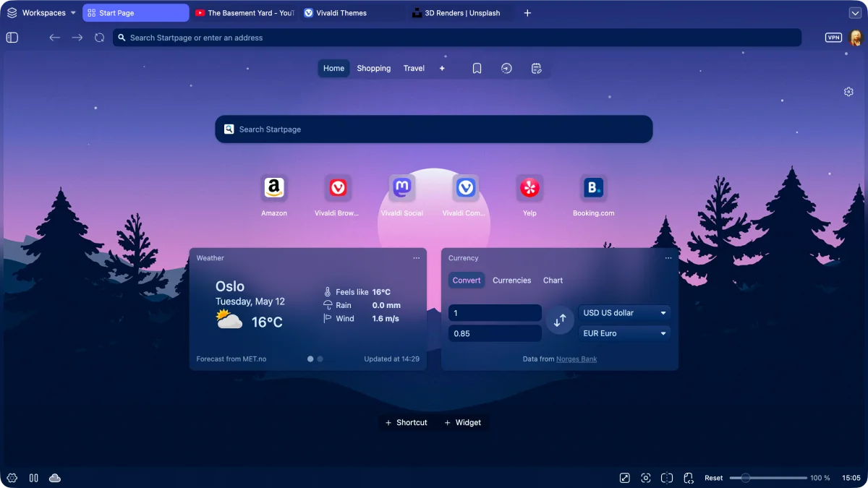The width and height of the screenshot is (868, 488).
Task: Open the Bookmarks icon in Start Page nav
Action: click(477, 69)
